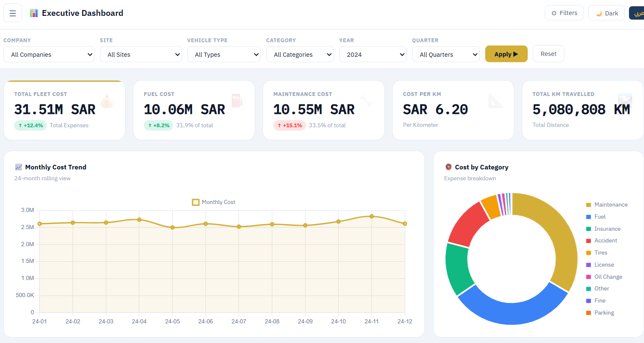The image size is (644, 343).
Task: Click the map icon on Total KM Travelled
Action: (x=625, y=101)
